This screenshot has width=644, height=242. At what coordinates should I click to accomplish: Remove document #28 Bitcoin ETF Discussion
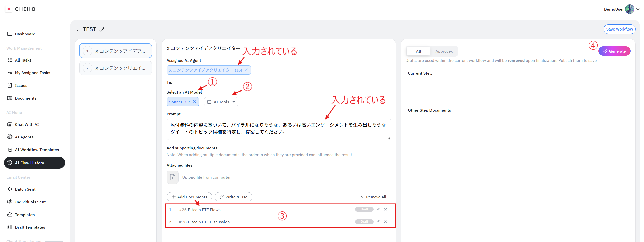pos(385,222)
